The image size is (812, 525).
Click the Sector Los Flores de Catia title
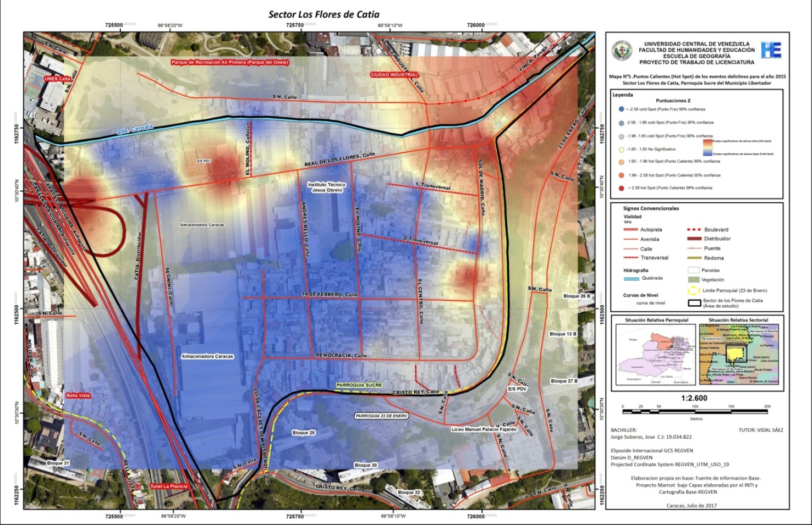(x=323, y=14)
